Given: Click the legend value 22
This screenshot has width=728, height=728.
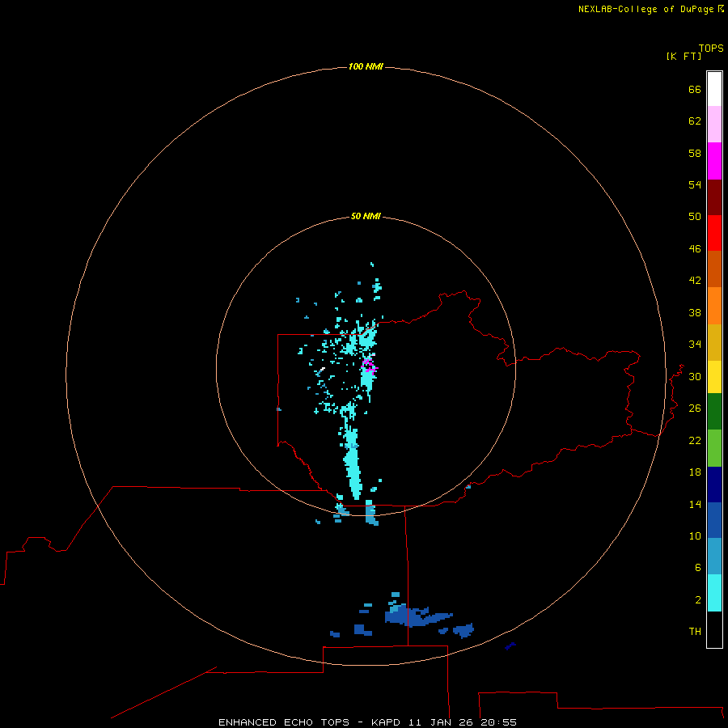Looking at the screenshot, I should 695,440.
